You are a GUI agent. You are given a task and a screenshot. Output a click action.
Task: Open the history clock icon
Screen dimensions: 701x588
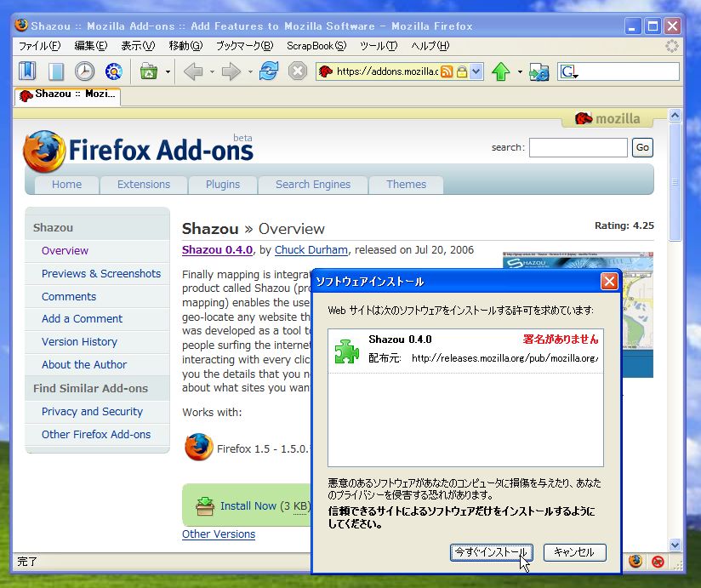(84, 71)
